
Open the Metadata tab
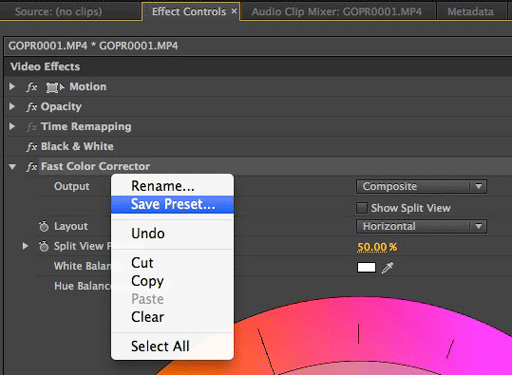click(x=470, y=12)
